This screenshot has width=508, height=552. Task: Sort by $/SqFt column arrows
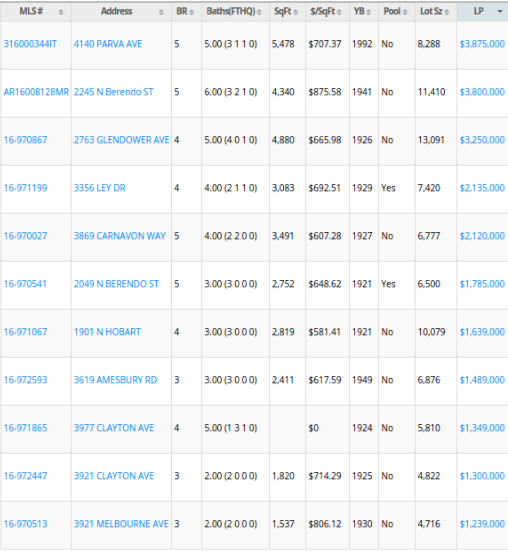(339, 12)
